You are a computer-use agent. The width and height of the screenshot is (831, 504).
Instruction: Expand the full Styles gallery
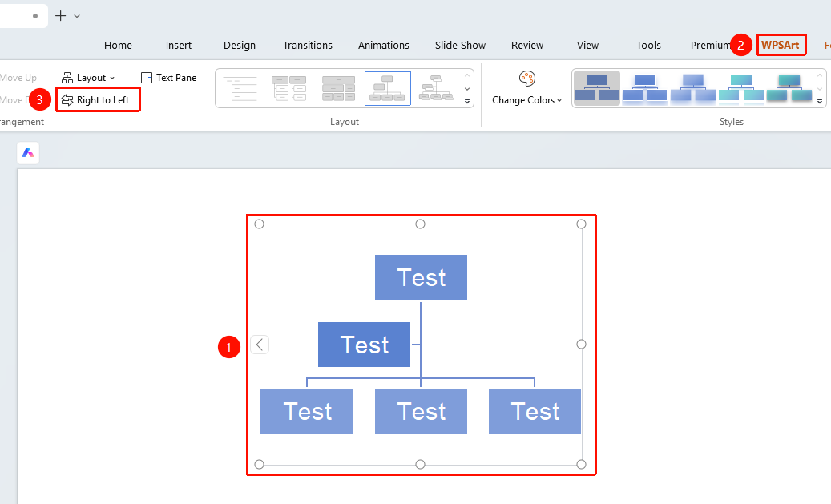point(819,101)
